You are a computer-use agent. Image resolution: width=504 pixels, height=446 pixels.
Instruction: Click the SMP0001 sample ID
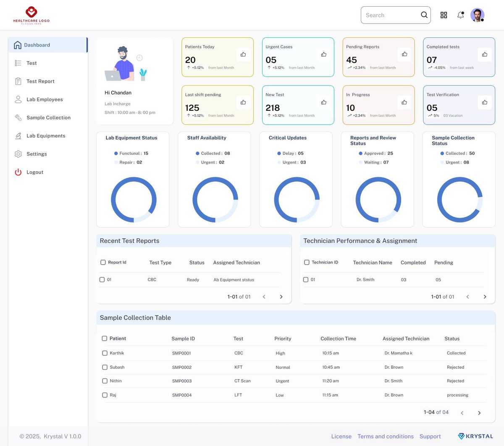click(x=181, y=353)
